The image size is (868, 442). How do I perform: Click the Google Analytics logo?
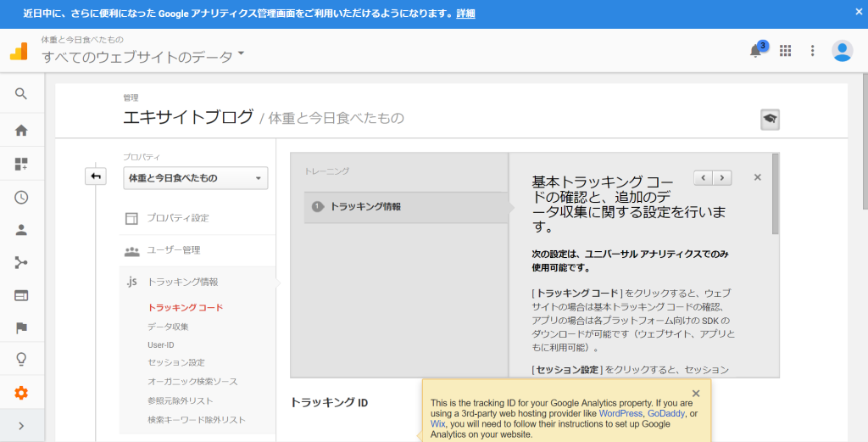coord(19,51)
